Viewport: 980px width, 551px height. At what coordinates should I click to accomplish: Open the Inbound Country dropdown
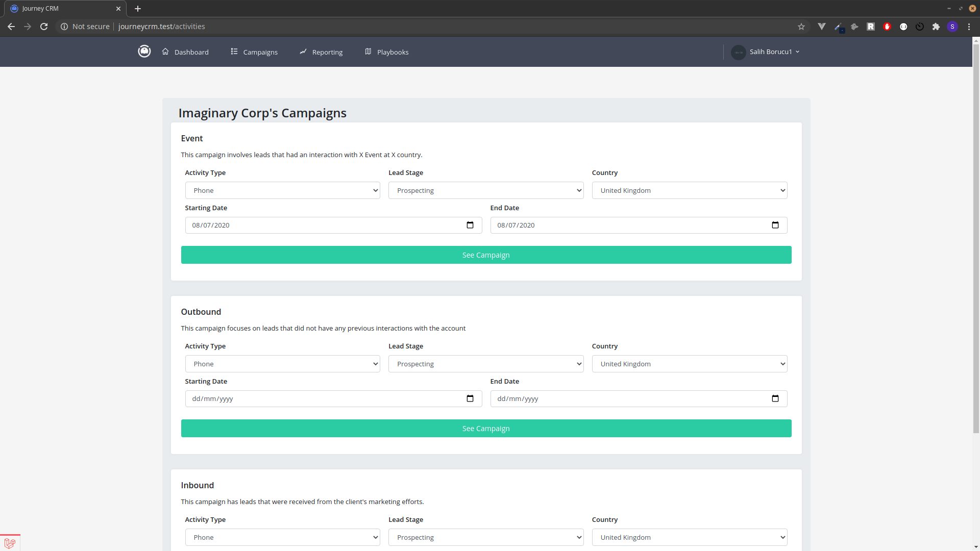(x=690, y=537)
